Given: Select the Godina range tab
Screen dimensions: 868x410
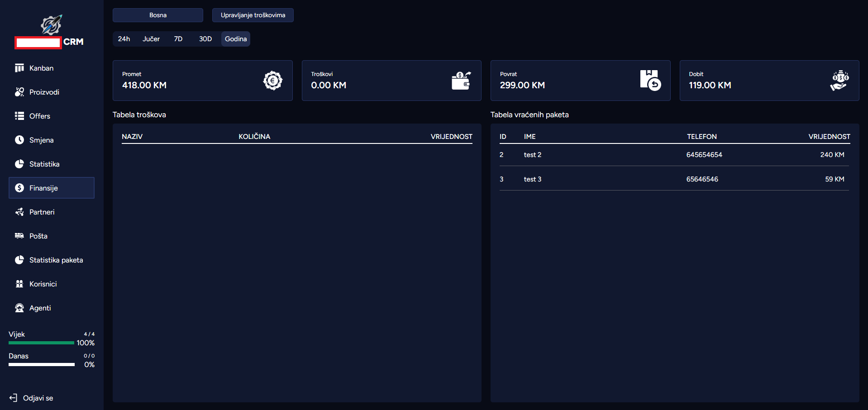Looking at the screenshot, I should 236,39.
